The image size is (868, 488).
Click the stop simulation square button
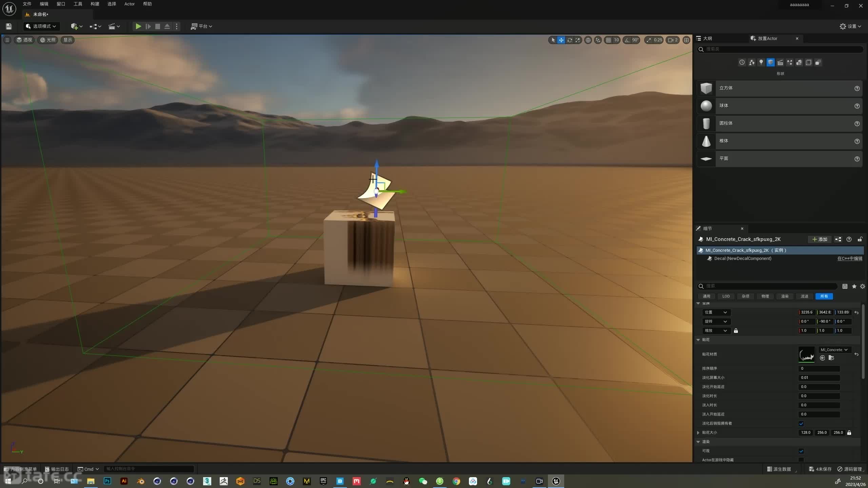coord(158,26)
